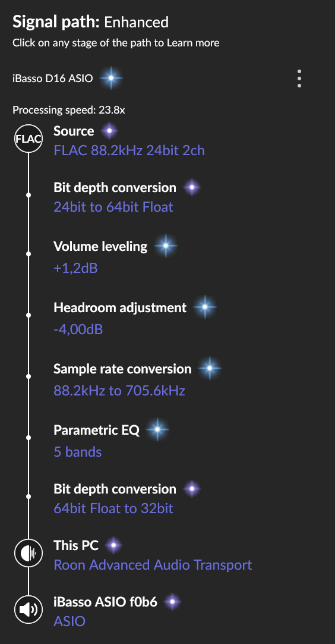Open the +1,2dB volume leveling link
This screenshot has height=644, width=335.
coord(75,268)
